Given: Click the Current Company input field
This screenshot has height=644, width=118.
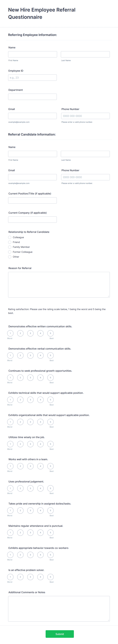Looking at the screenshot, I should pos(32,219).
